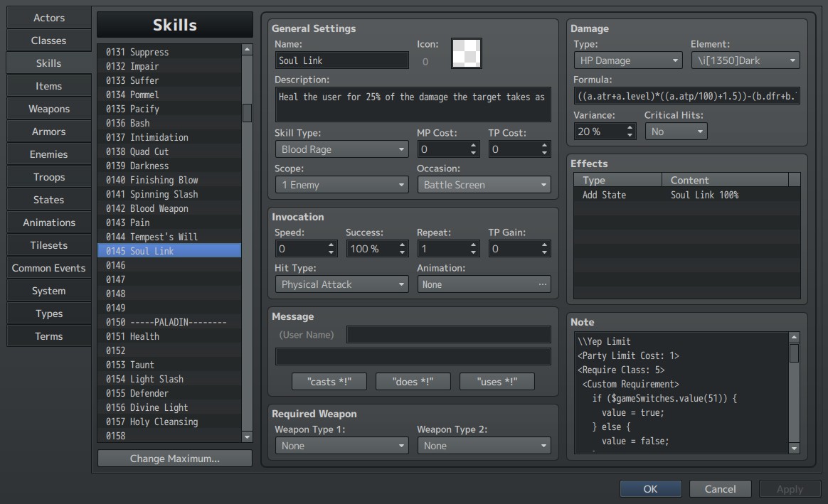The image size is (828, 504).
Task: Open the Element dropdown showing Dark
Action: (x=745, y=60)
